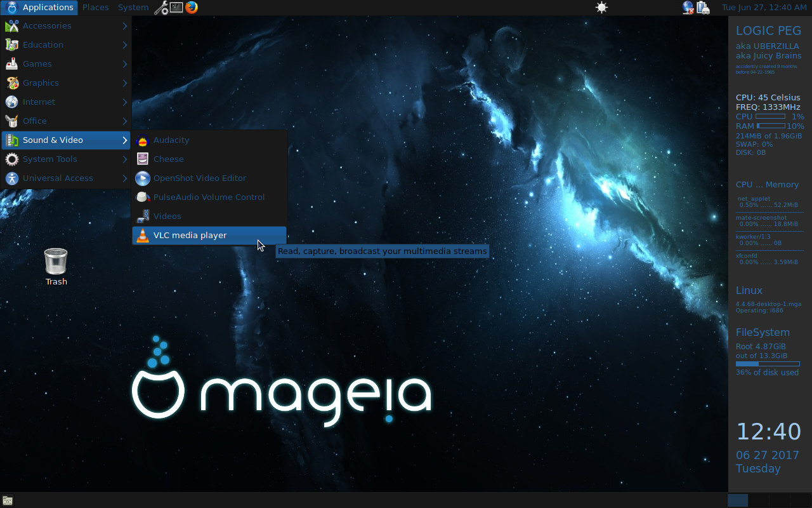This screenshot has width=812, height=508.
Task: Open the Applications menu
Action: point(39,8)
